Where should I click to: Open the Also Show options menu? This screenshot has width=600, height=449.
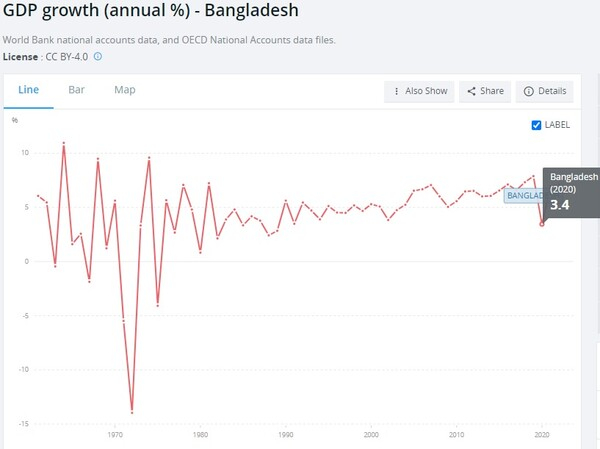pos(420,91)
